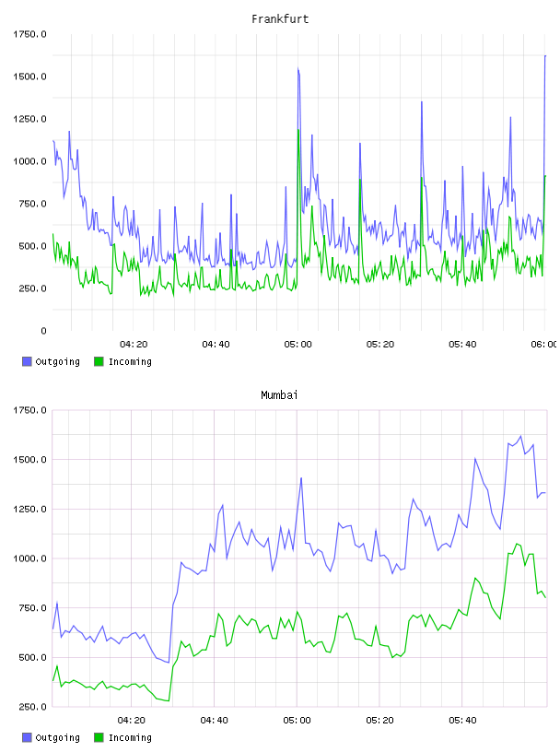Click the 750.0 axis value on Frankfurt chart
Viewport: 560px width, 752px height.
(x=32, y=204)
